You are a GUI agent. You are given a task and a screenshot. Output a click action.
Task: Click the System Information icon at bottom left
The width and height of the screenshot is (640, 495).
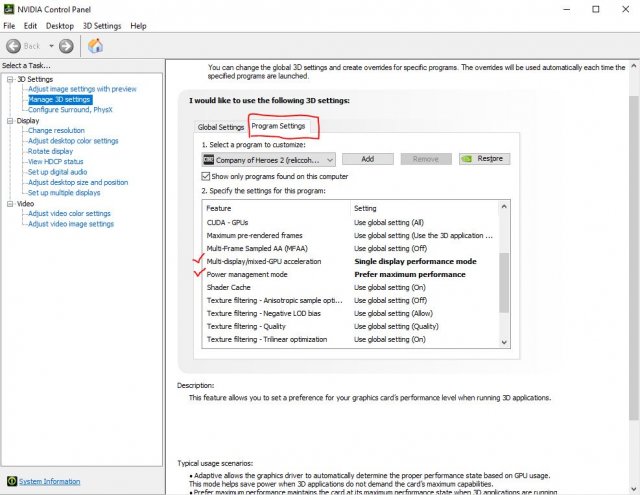pos(10,481)
